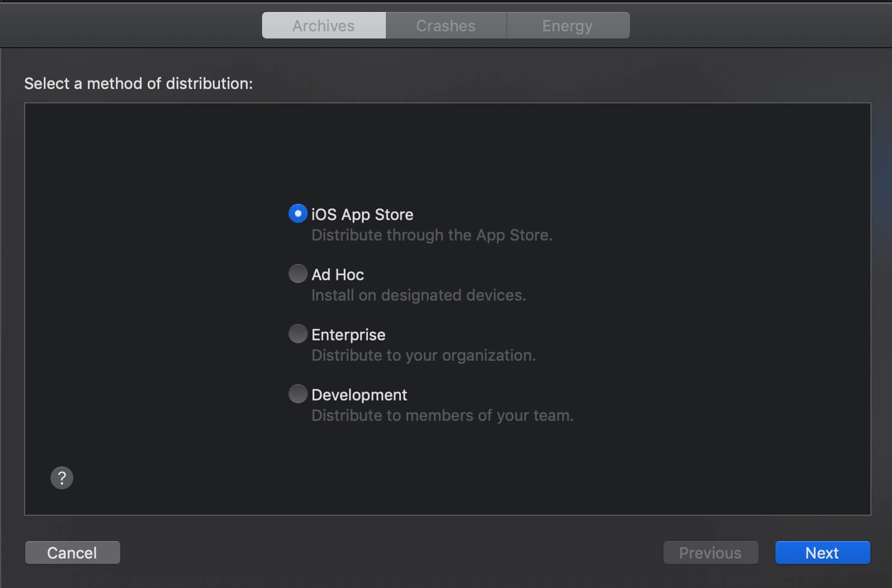Click the Previous button
892x588 pixels.
pos(710,553)
